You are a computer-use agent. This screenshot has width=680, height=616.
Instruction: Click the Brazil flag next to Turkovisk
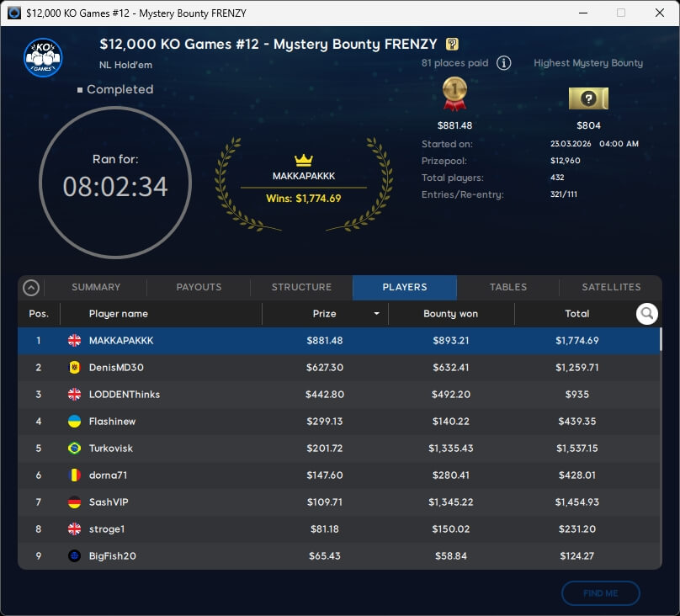74,449
